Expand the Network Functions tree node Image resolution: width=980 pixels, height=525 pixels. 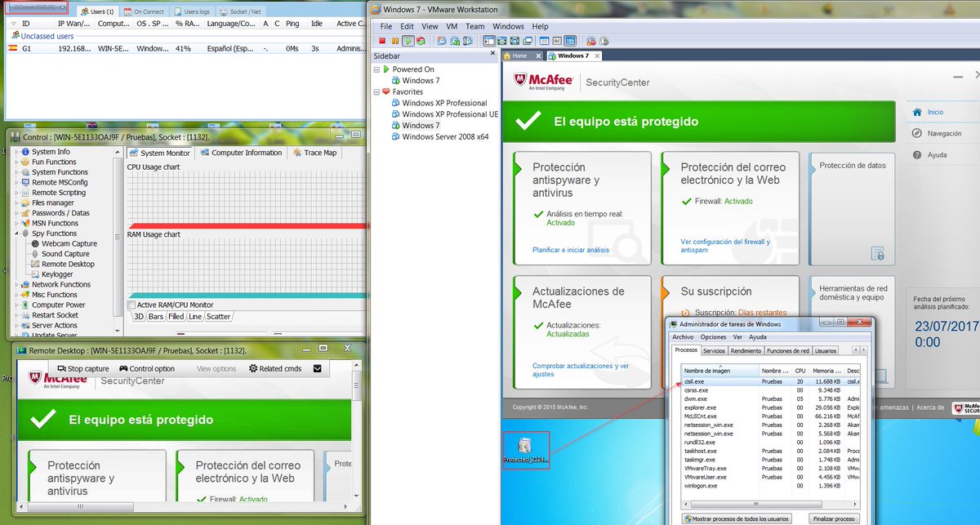click(x=16, y=284)
